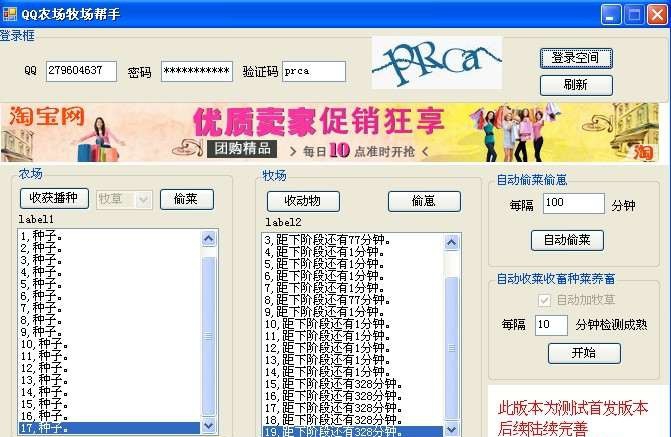
Task: Click the QQ number input field
Action: pyautogui.click(x=81, y=71)
